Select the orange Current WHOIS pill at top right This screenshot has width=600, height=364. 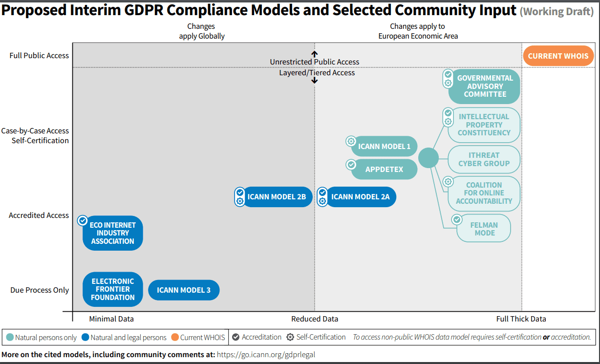(558, 56)
